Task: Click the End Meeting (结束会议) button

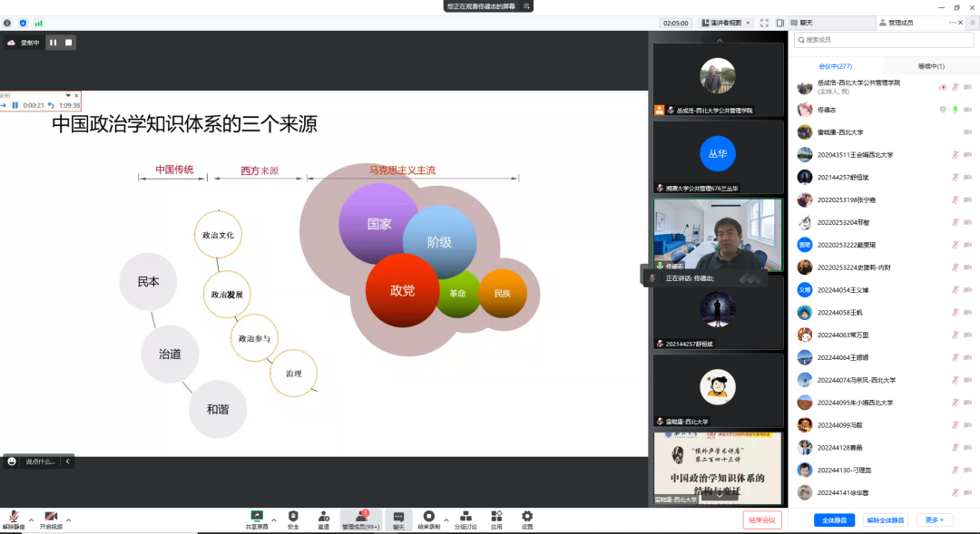Action: [761, 519]
